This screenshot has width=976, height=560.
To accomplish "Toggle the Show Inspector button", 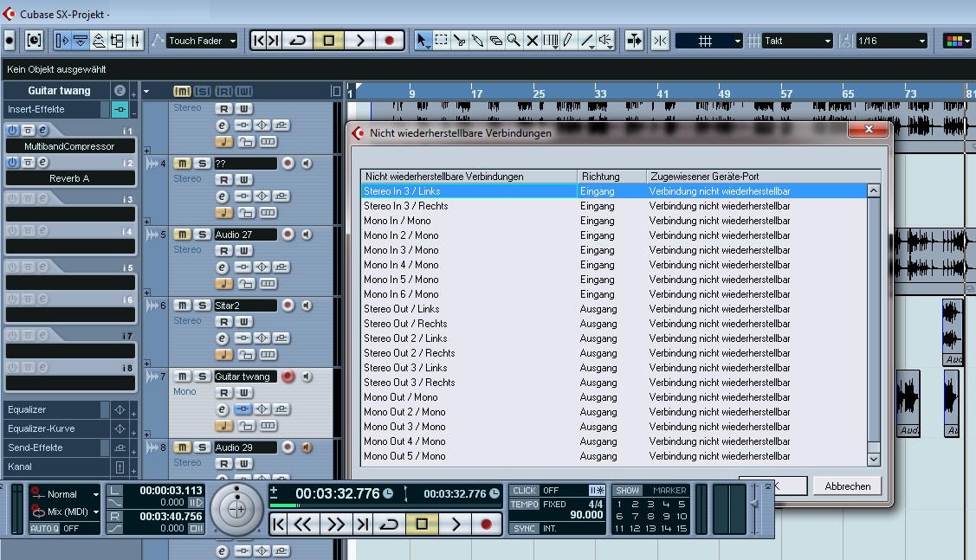I will click(61, 41).
